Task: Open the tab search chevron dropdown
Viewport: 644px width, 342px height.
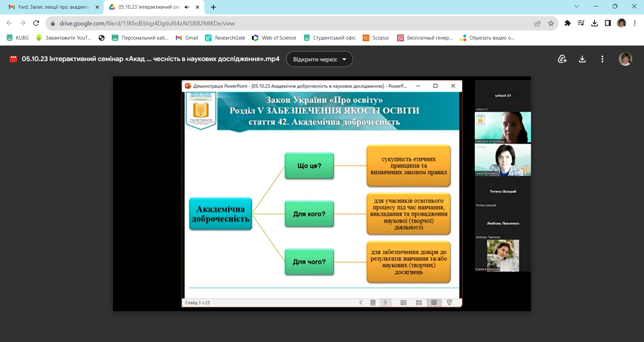Action: click(x=577, y=6)
